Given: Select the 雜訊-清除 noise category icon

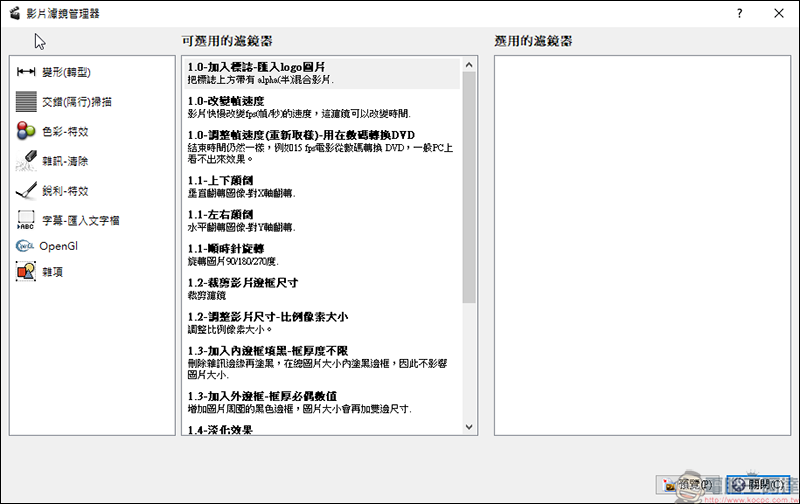Looking at the screenshot, I should pos(26,161).
